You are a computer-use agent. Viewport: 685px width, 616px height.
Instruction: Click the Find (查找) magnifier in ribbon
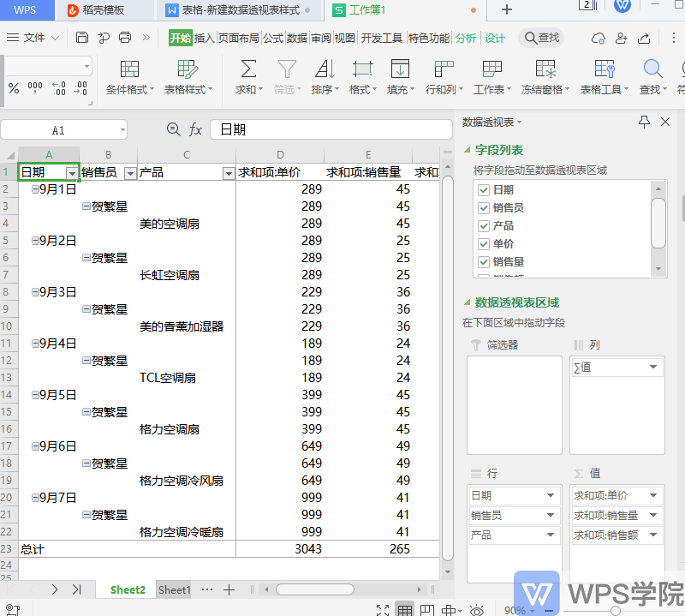(x=652, y=69)
